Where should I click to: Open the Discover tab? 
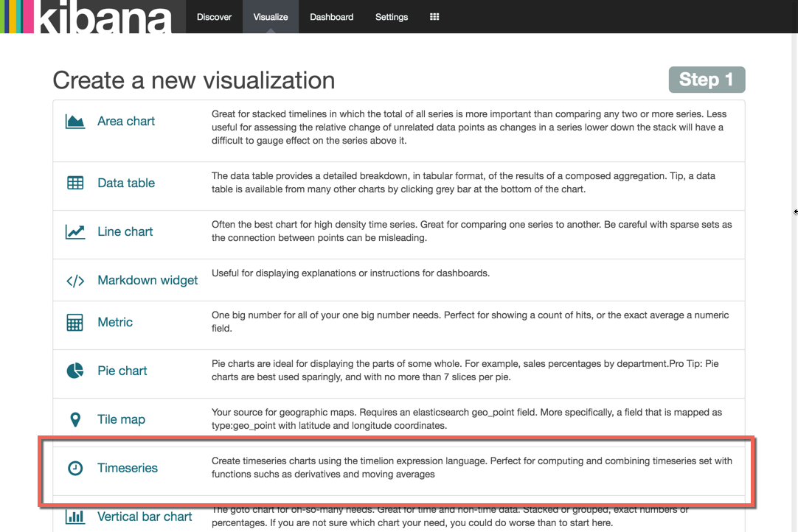point(214,17)
